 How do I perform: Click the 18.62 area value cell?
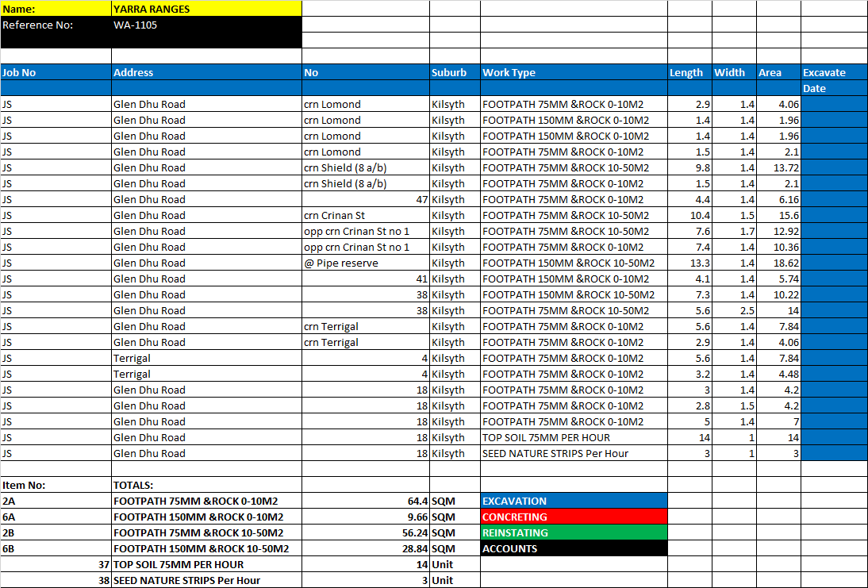(778, 263)
